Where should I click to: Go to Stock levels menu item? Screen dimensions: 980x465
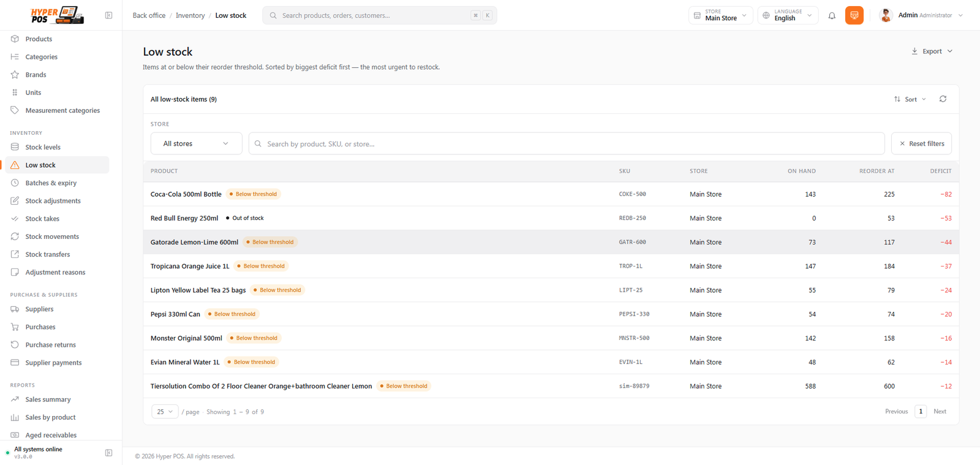pyautogui.click(x=43, y=147)
